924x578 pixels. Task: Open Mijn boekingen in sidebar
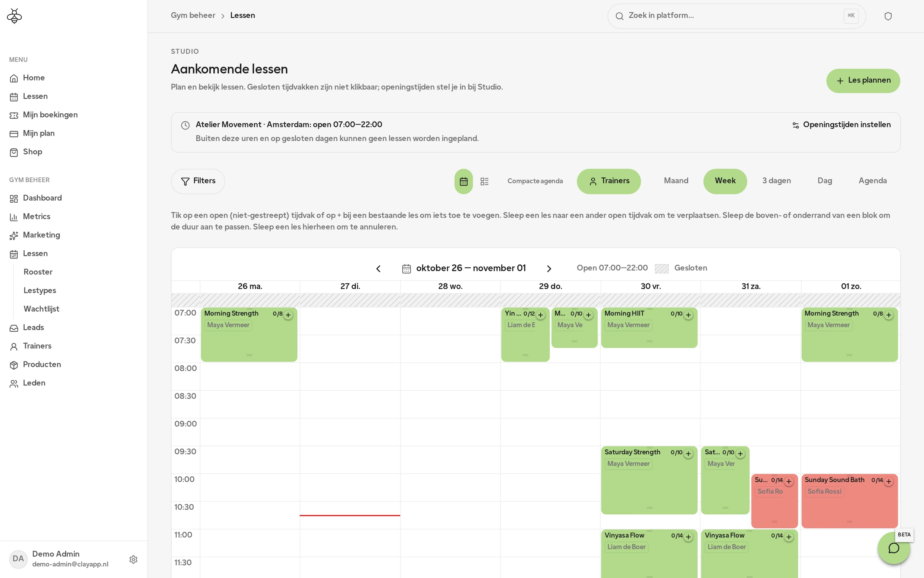(50, 115)
